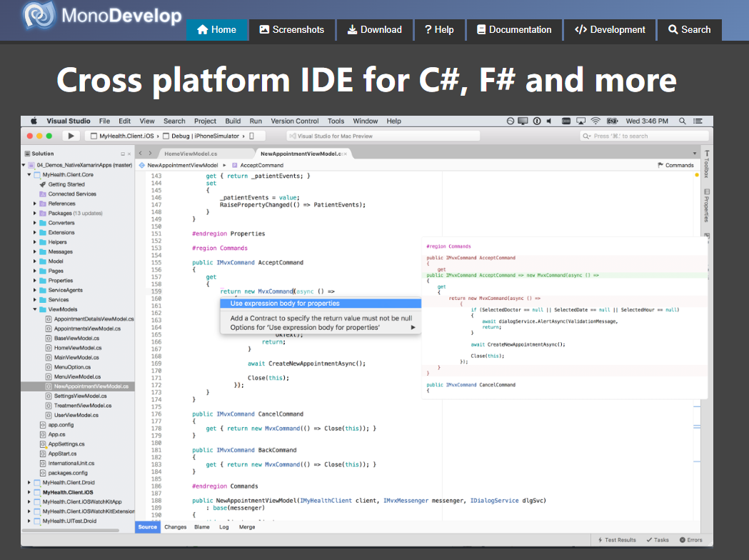Open 'Options for Use expression body' submenu
Image resolution: width=749 pixels, height=560 pixels.
[321, 328]
